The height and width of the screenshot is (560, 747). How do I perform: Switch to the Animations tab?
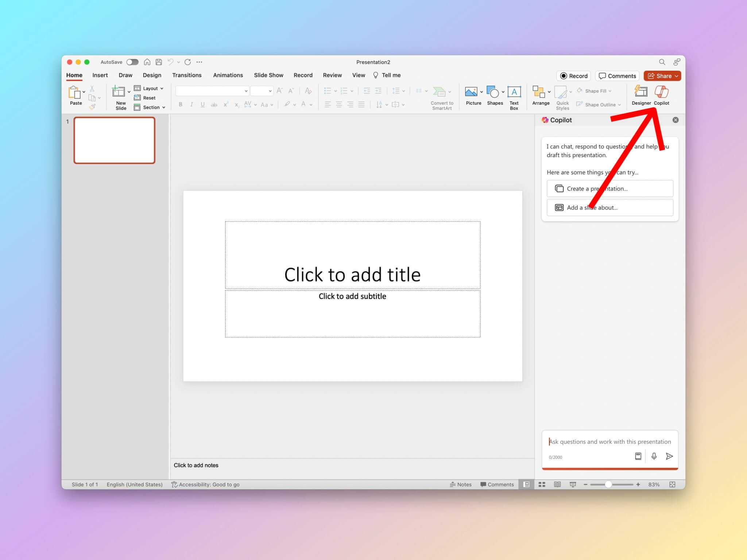point(228,75)
